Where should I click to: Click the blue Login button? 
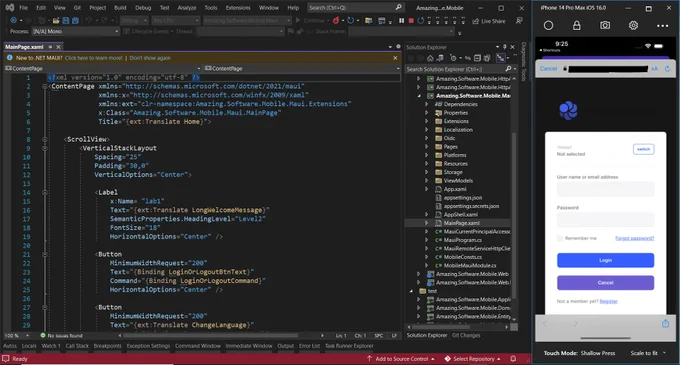pos(605,260)
